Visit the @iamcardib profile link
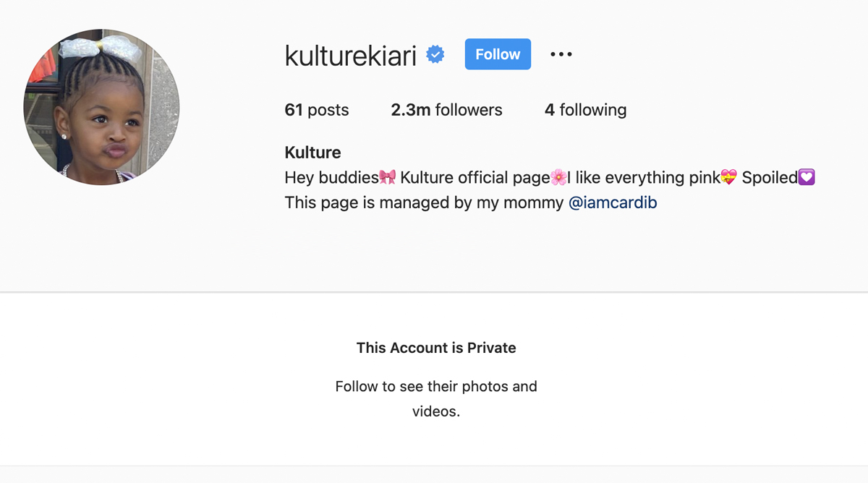 (613, 202)
